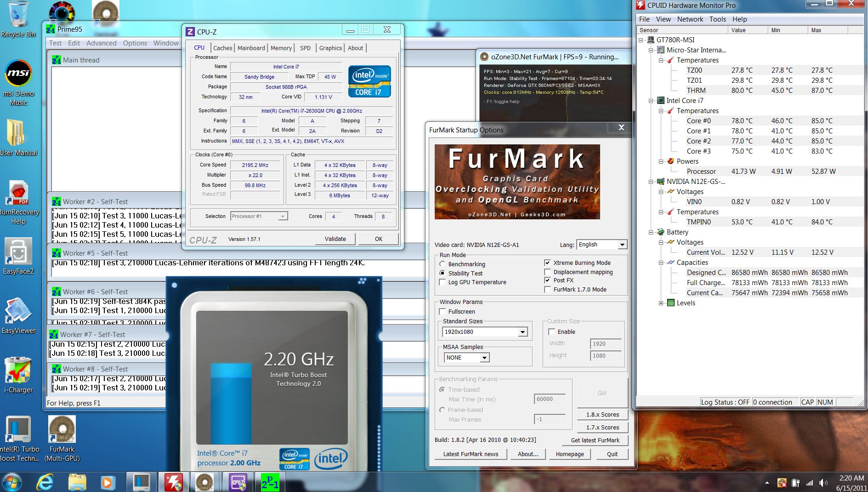Image resolution: width=868 pixels, height=492 pixels.
Task: Click OK in CPU-Z
Action: coord(378,239)
